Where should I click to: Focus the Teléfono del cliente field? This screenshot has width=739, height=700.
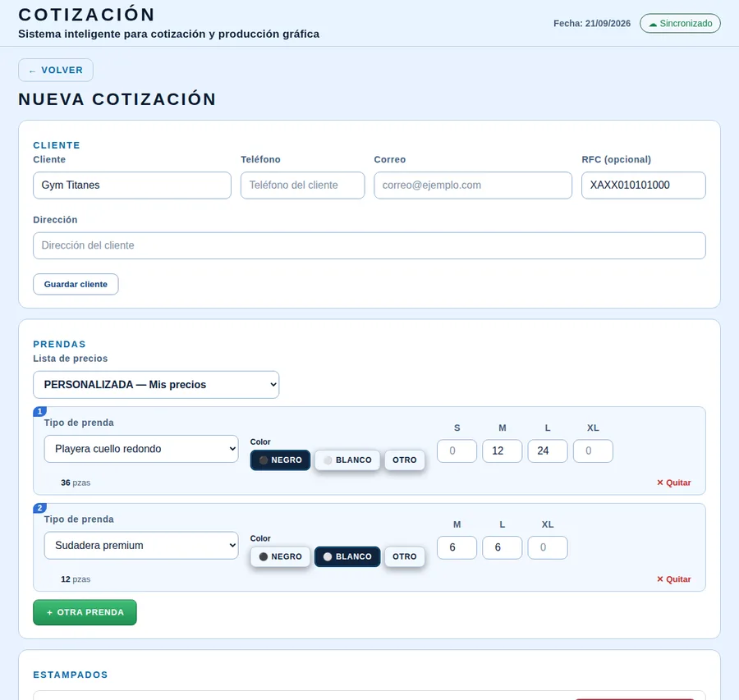tap(302, 185)
